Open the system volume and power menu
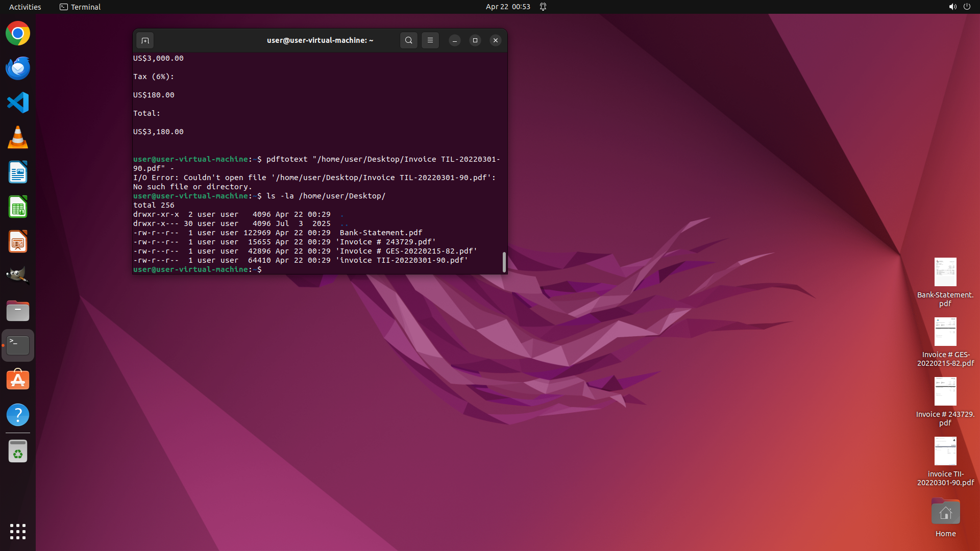The height and width of the screenshot is (551, 980). click(959, 7)
